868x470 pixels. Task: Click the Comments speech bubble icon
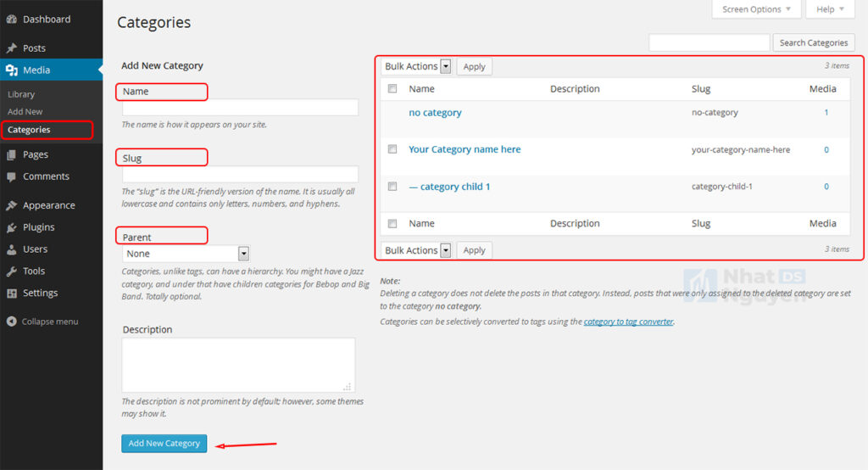pos(12,176)
